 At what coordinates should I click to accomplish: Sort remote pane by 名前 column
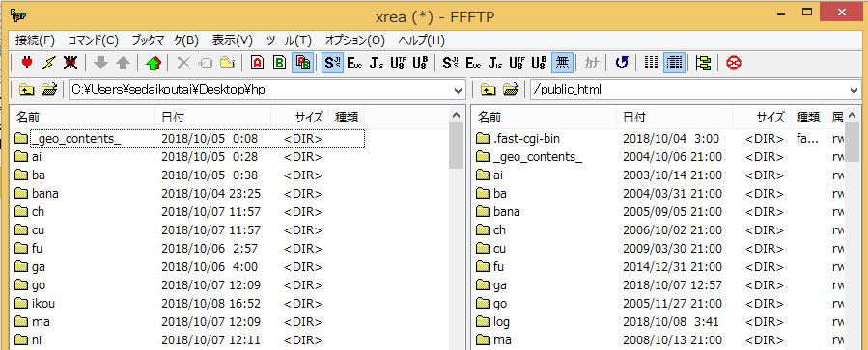click(545, 117)
